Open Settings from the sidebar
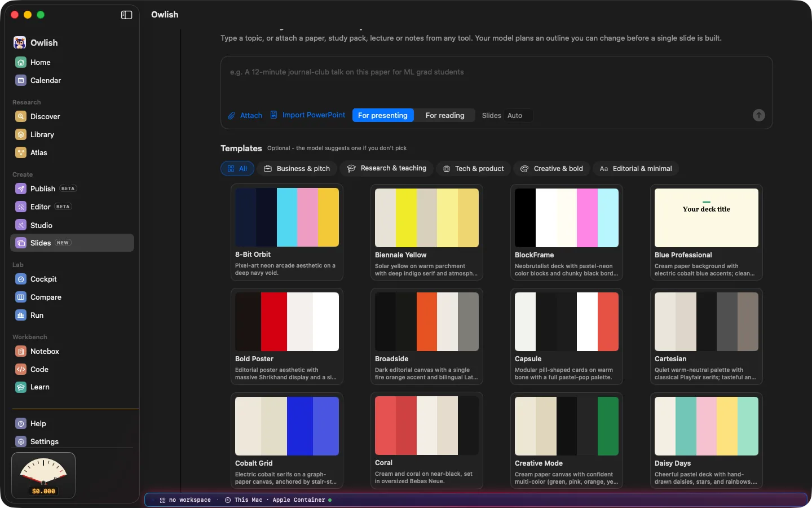The width and height of the screenshot is (812, 508). tap(72, 441)
